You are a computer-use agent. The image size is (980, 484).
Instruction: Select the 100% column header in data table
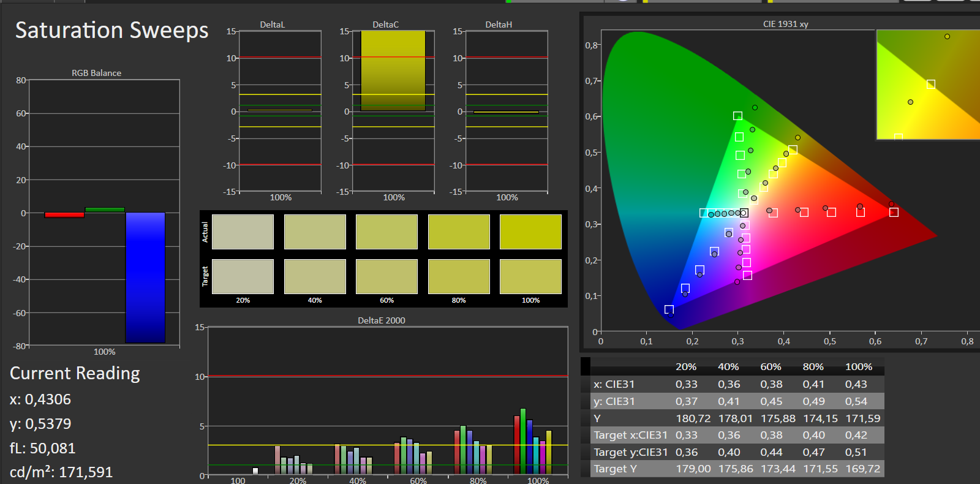point(858,366)
